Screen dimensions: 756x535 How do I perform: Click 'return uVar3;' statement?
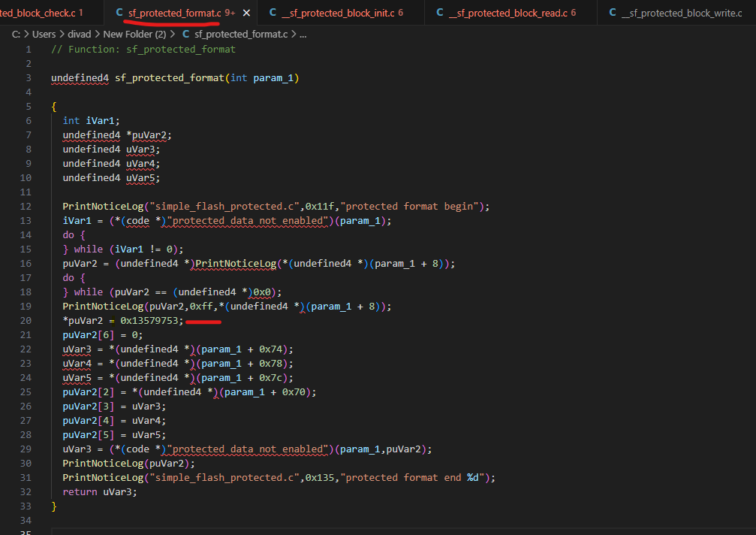(x=100, y=492)
